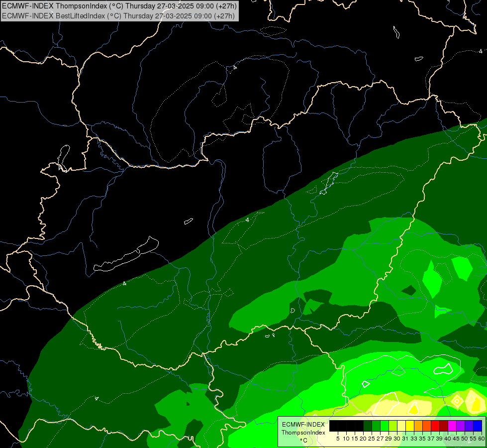This screenshot has height=448, width=487.
Task: Click legend tick value 30
Action: point(397,439)
